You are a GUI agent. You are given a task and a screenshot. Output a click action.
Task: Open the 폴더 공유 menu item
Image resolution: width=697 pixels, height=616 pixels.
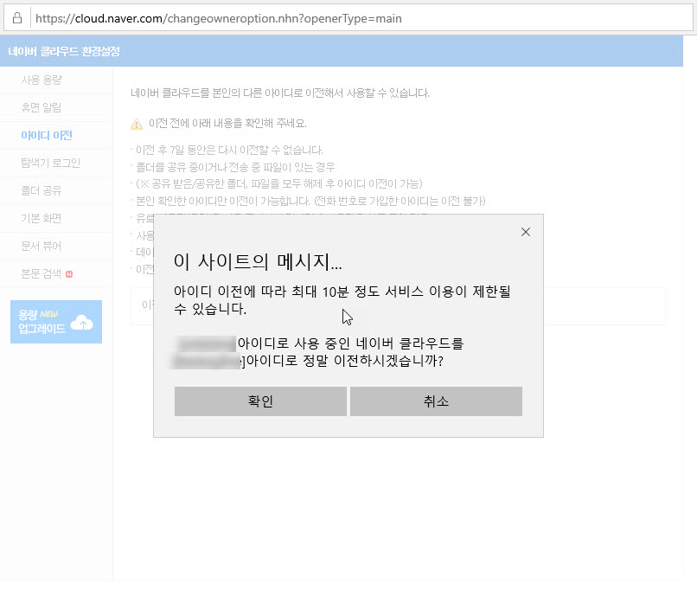[41, 191]
